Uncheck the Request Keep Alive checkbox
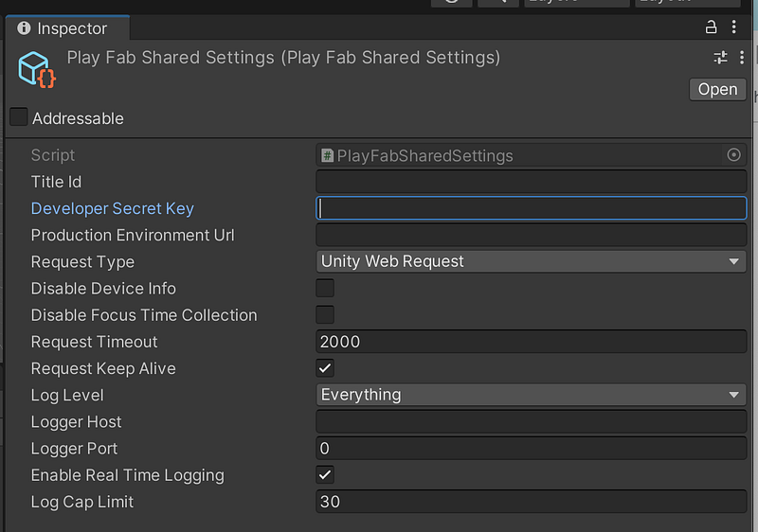 325,368
